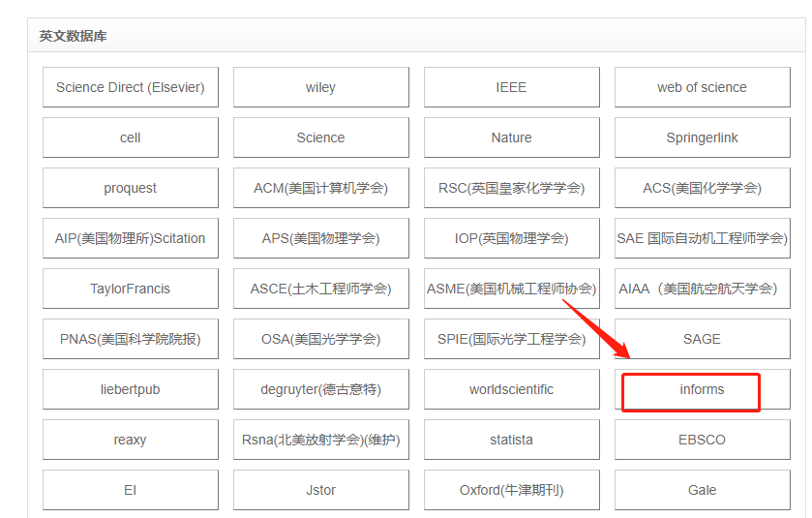Open the EBSCO database

tap(702, 440)
